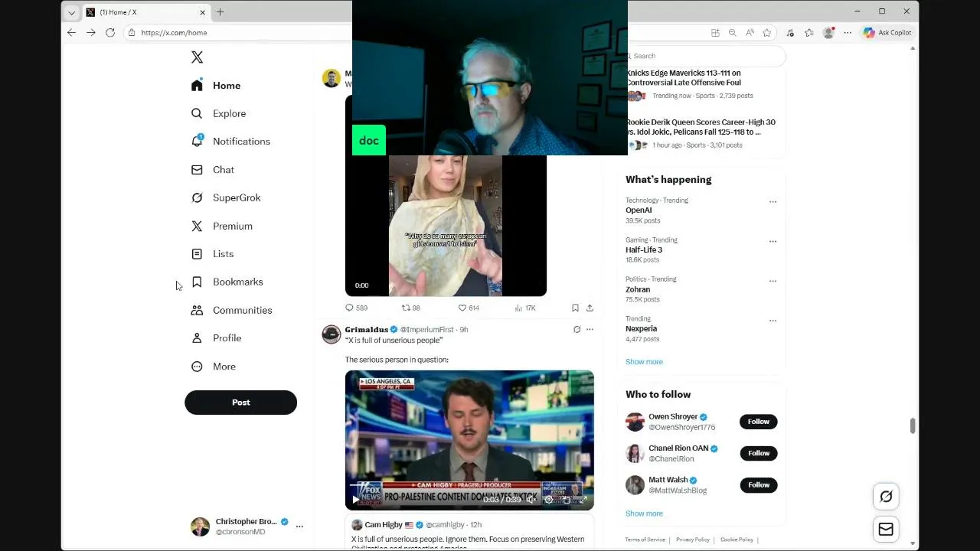Unmute the Fox News video
Screen dimensions: 980x551
tap(531, 500)
